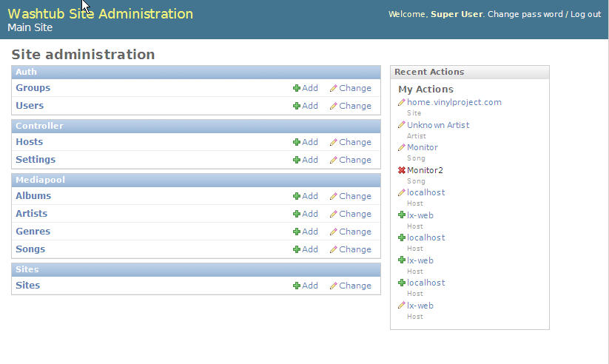Click the pencil icon in the Artists row

point(333,214)
